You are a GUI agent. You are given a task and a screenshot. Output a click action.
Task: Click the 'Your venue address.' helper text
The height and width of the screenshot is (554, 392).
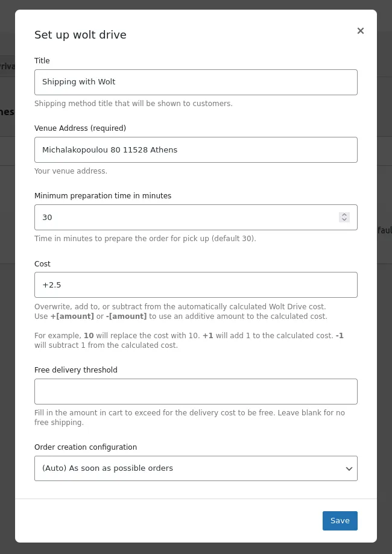click(71, 171)
